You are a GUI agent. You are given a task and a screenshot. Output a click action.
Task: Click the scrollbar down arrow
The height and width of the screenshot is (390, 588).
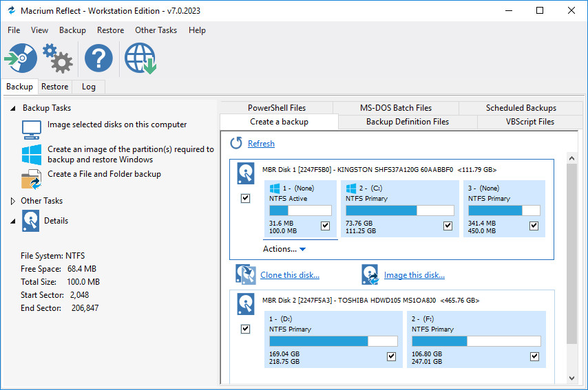[572, 378]
